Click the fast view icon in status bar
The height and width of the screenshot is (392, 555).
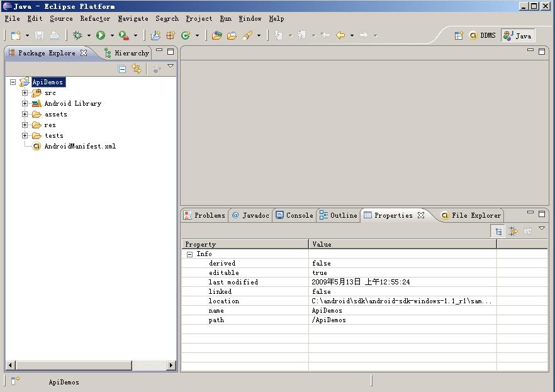pyautogui.click(x=15, y=381)
